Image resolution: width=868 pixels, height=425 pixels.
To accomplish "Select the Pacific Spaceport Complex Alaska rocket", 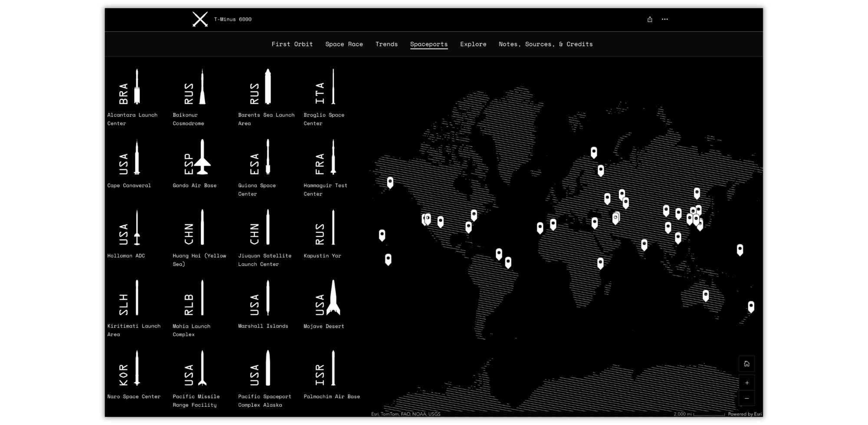I will [x=268, y=368].
